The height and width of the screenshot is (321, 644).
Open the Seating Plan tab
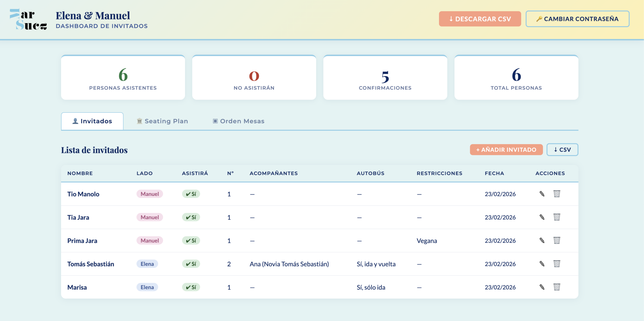(x=163, y=121)
